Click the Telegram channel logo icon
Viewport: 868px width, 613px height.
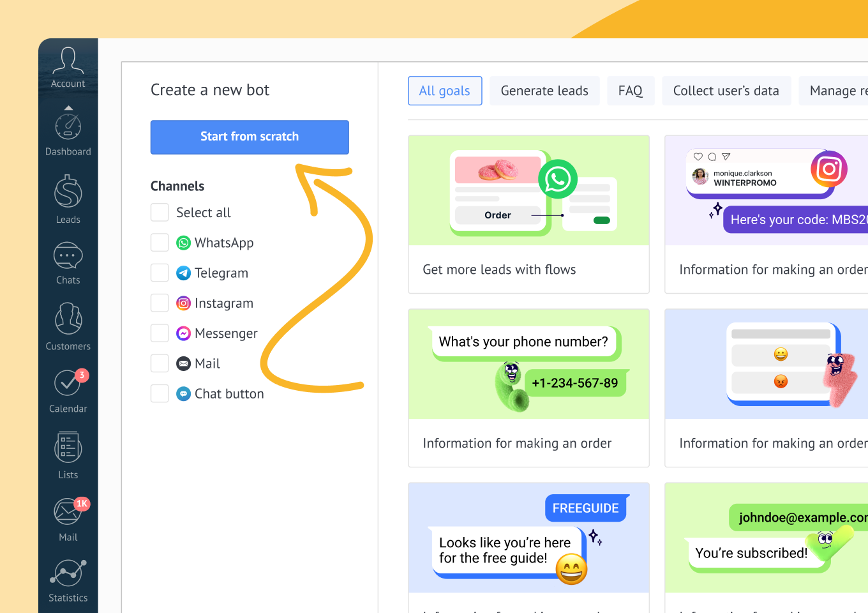tap(183, 273)
